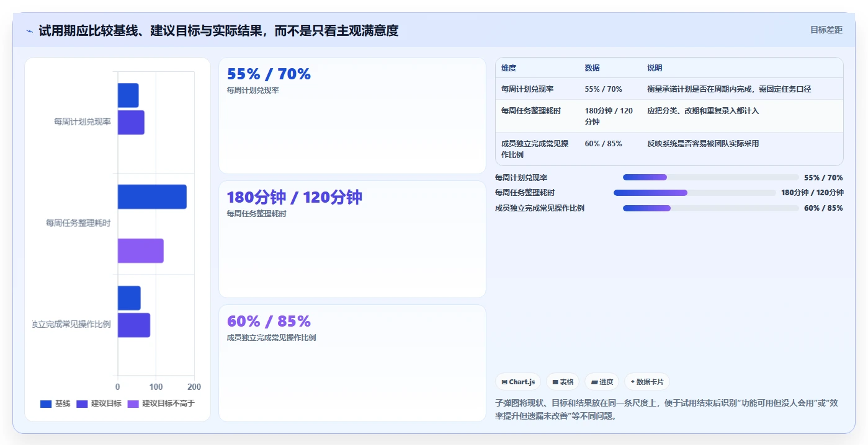Toggle the 建议目标不高于 legend color swatch
The image size is (868, 445).
[x=133, y=403]
